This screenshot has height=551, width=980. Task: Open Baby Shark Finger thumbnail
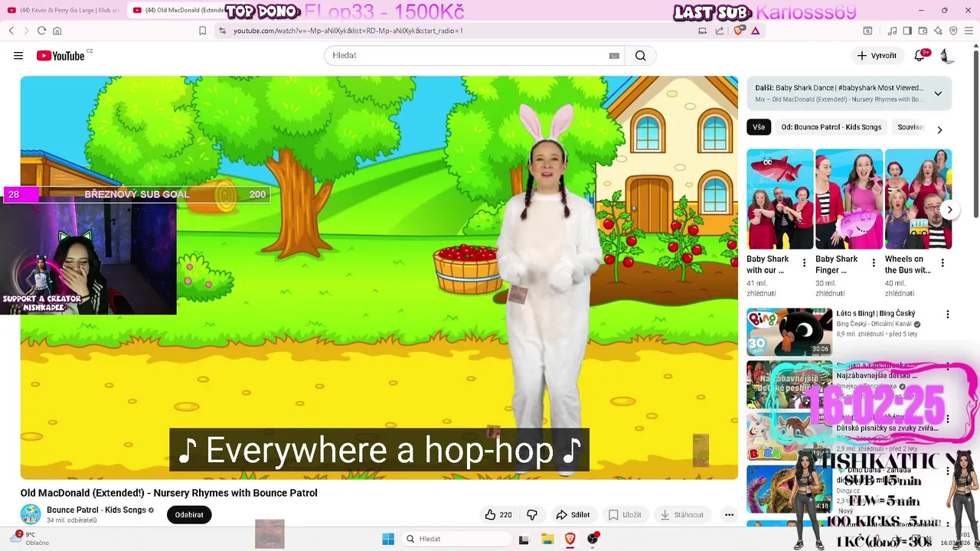(x=849, y=199)
